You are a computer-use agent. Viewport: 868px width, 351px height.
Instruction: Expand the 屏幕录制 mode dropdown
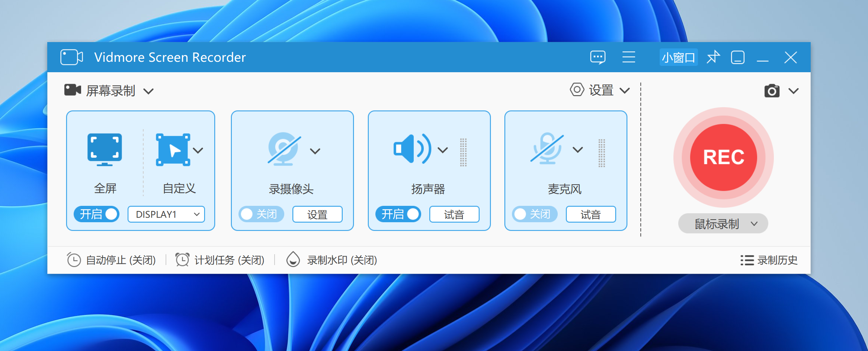[148, 91]
